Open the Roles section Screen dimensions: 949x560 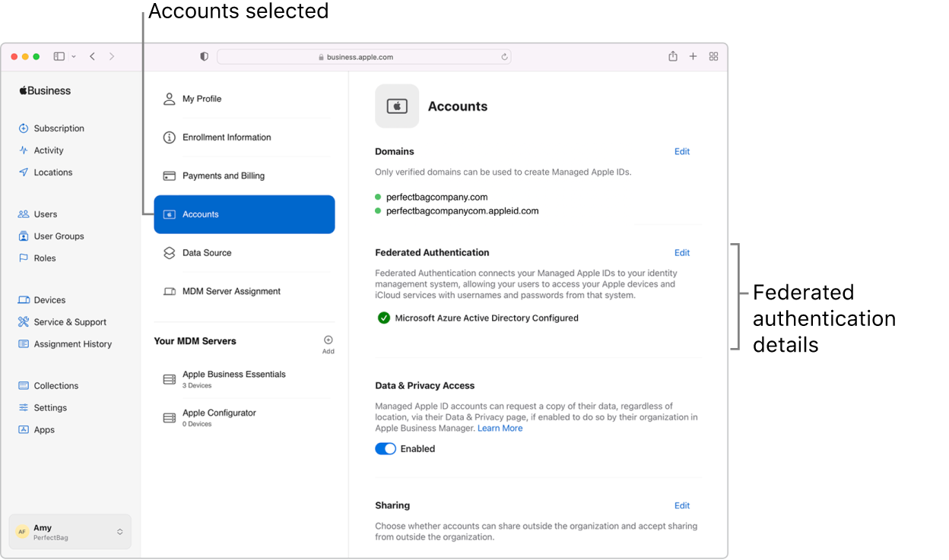pyautogui.click(x=43, y=258)
